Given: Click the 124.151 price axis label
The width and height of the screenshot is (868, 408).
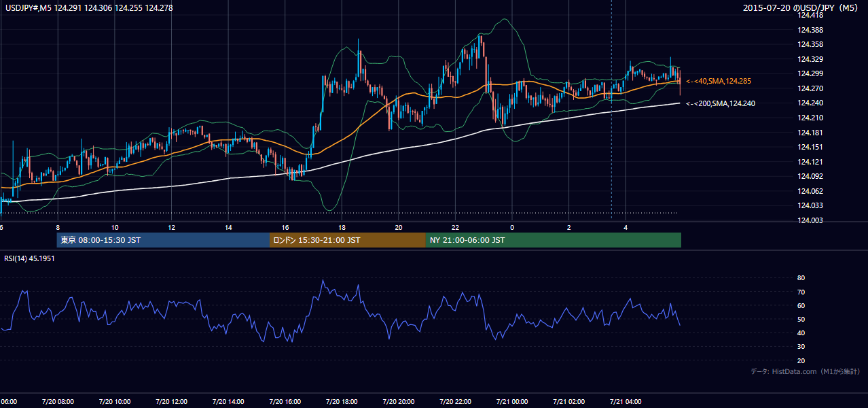Looking at the screenshot, I should [x=810, y=147].
